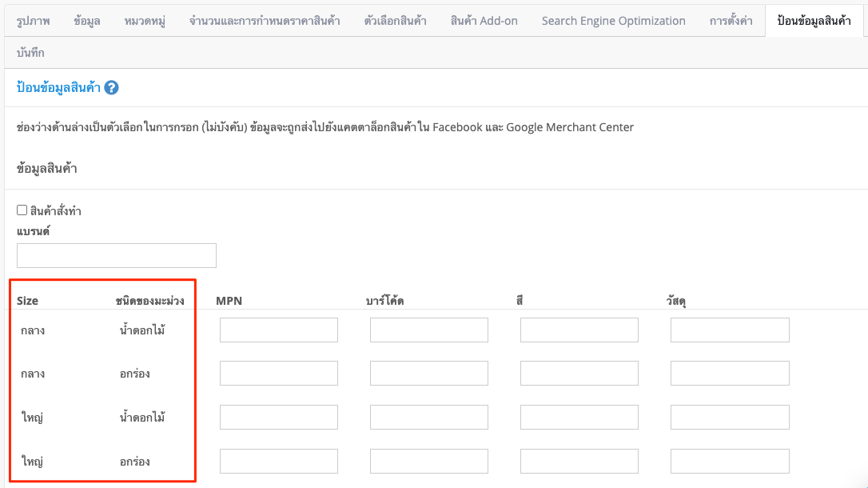Open จำนวนและการกำหนดราคาสินค้า tab
Image resolution: width=868 pixels, height=488 pixels.
click(265, 21)
